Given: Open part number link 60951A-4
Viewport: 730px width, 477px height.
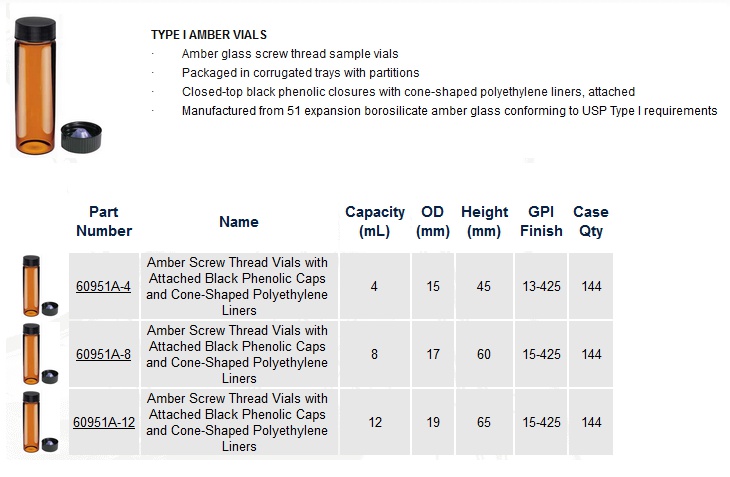Looking at the screenshot, I should click(x=103, y=286).
